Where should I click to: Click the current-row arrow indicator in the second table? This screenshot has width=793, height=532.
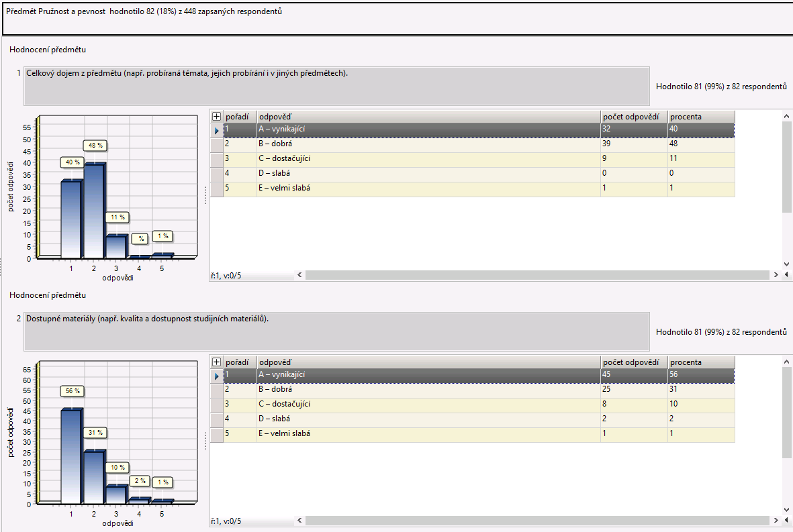pyautogui.click(x=216, y=376)
